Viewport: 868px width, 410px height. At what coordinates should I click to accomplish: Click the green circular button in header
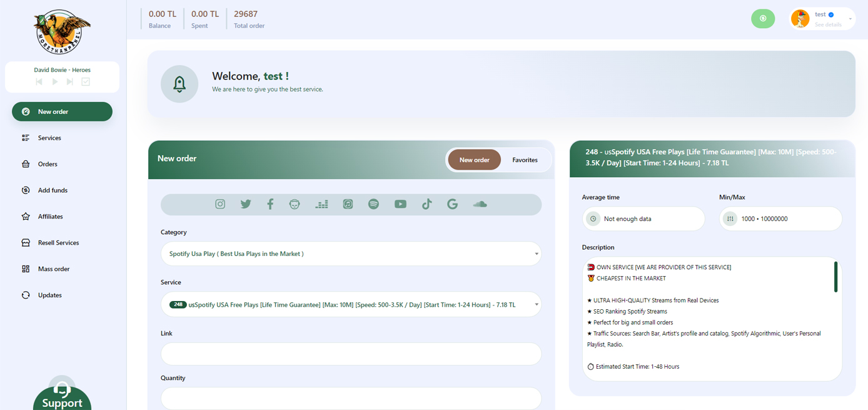[x=763, y=19]
